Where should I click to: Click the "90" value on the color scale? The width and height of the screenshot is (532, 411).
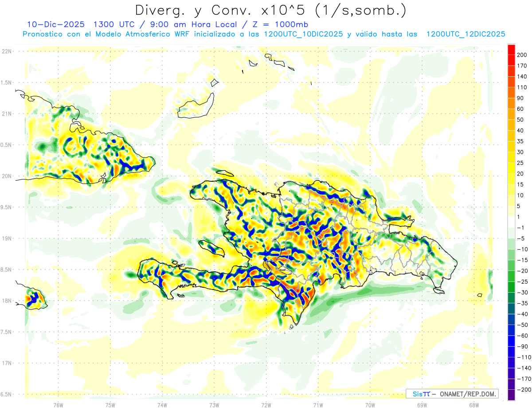click(520, 98)
